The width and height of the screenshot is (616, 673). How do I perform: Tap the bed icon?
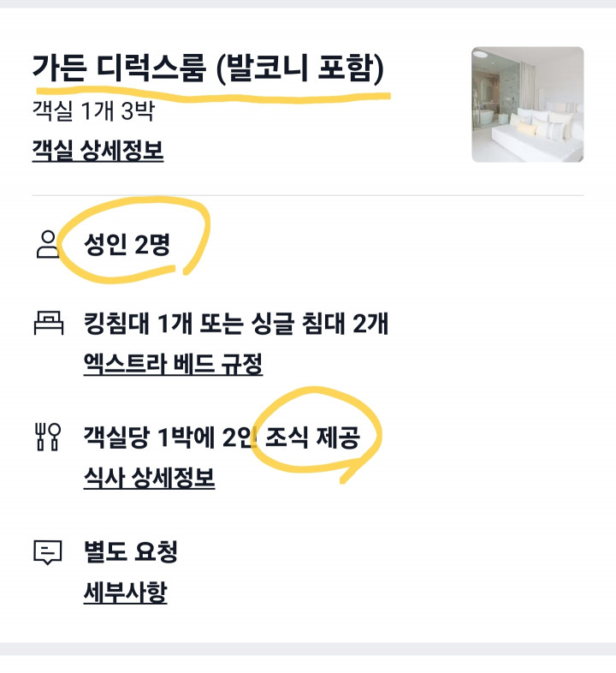pyautogui.click(x=47, y=324)
